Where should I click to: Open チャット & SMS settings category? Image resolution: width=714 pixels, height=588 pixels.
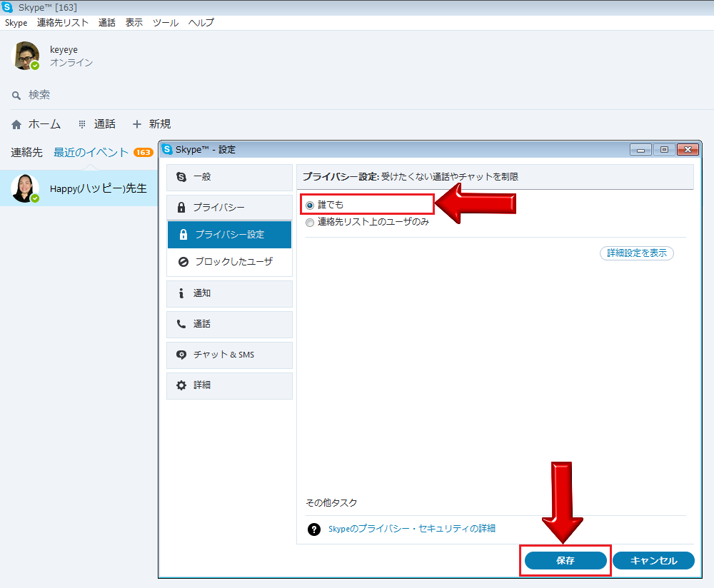point(229,355)
